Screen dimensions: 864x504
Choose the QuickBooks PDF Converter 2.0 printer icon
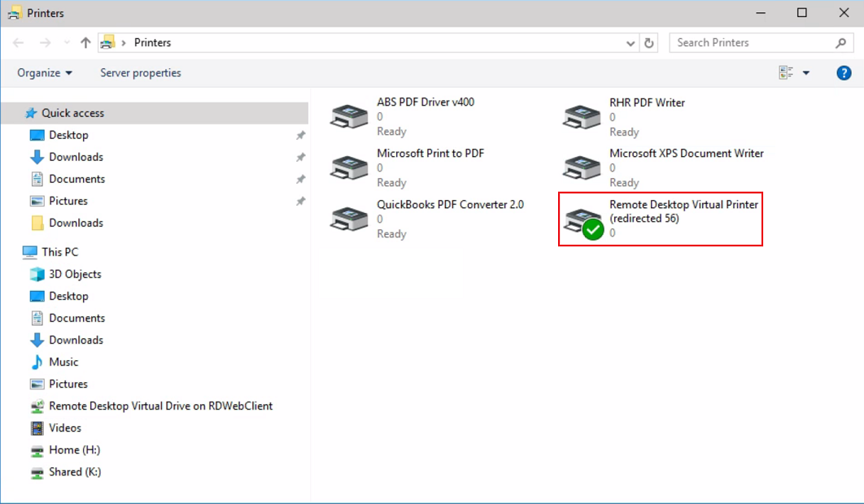349,219
